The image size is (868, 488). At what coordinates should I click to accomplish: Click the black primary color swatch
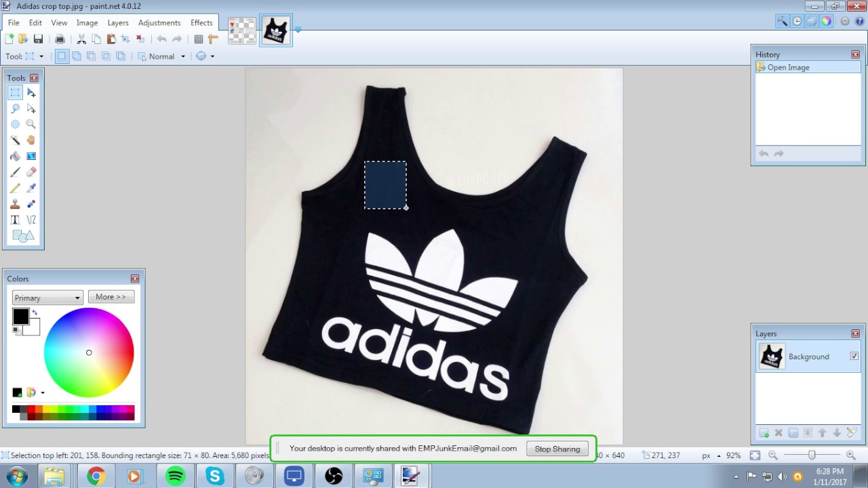coord(20,317)
